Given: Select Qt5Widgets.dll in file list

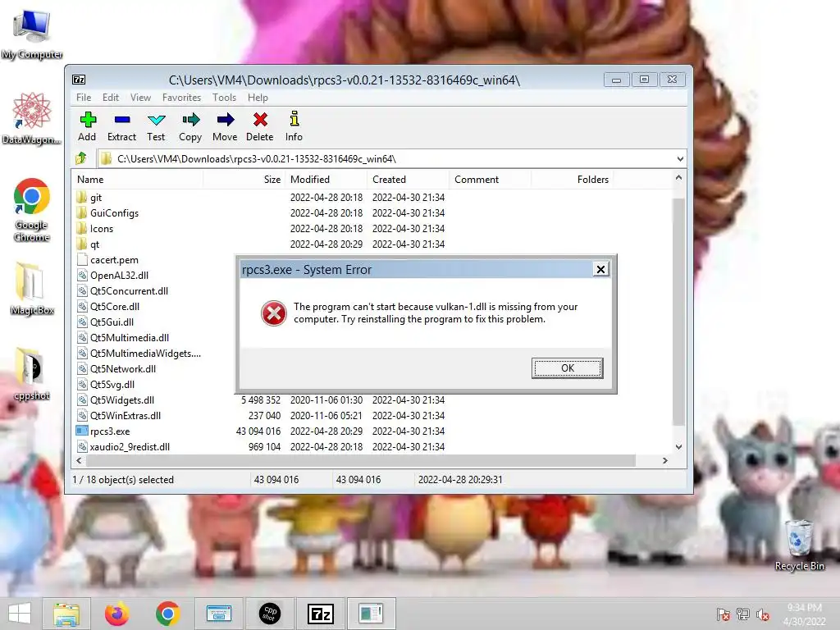Looking at the screenshot, I should pyautogui.click(x=115, y=400).
